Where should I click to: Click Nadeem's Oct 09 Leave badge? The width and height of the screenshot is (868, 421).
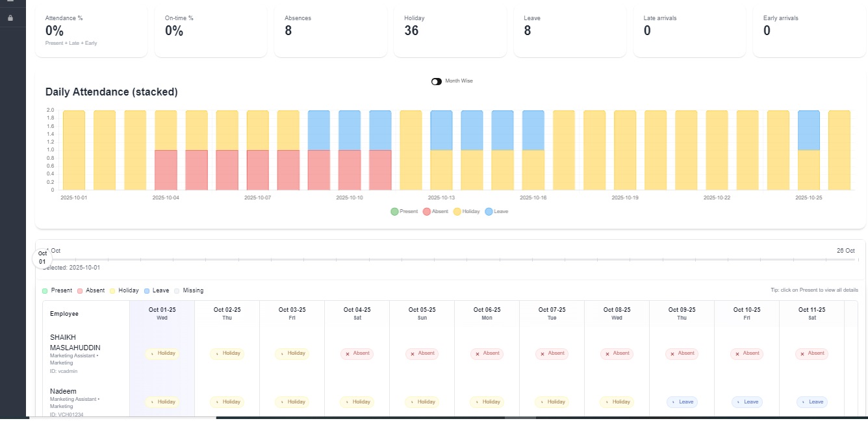click(682, 402)
